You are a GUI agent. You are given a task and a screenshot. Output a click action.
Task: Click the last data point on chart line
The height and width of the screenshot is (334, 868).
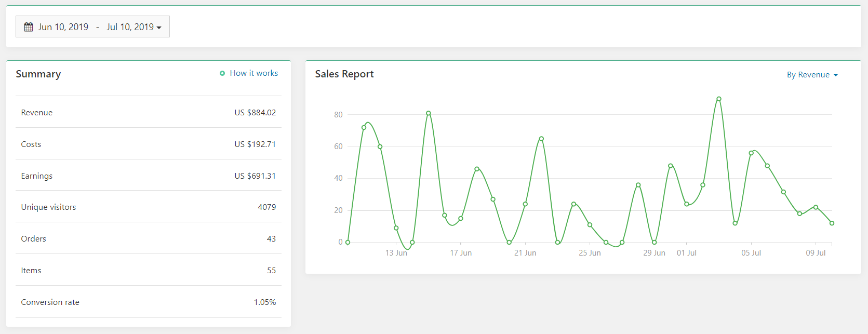[x=832, y=223]
